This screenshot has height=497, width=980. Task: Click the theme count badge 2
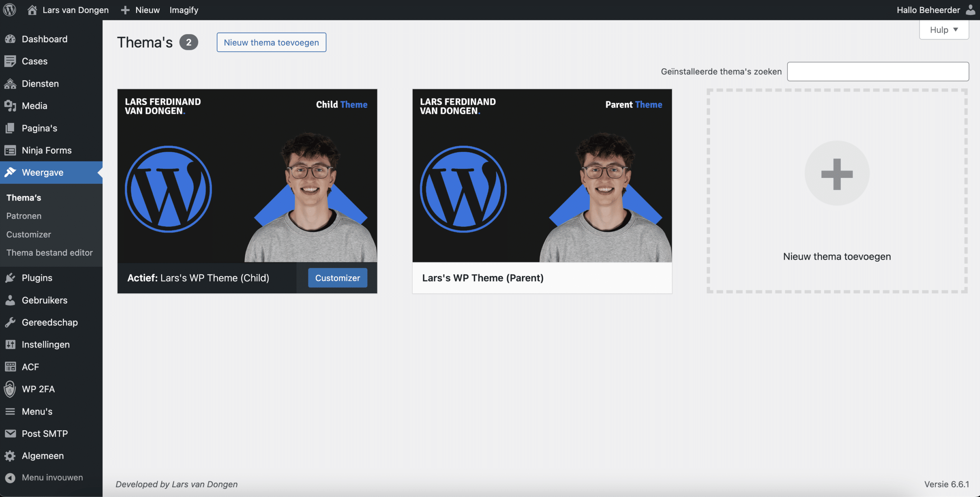point(189,42)
